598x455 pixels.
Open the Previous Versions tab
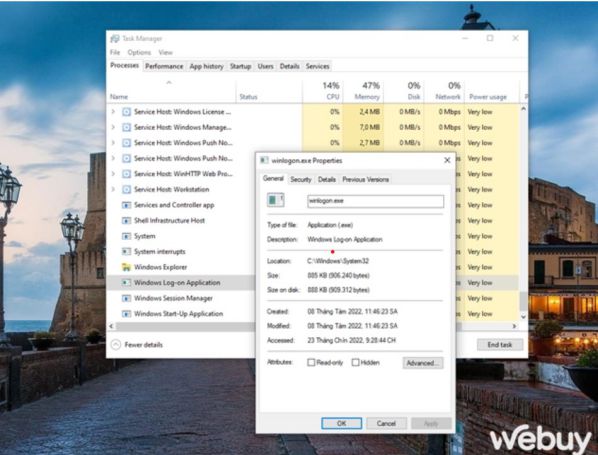coord(365,179)
